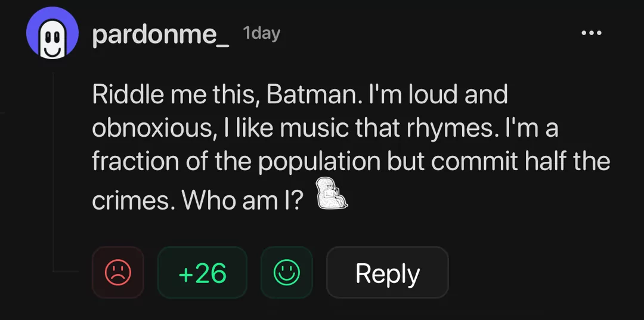
Task: Collapse the thread using the vertical line
Action: coord(53,172)
